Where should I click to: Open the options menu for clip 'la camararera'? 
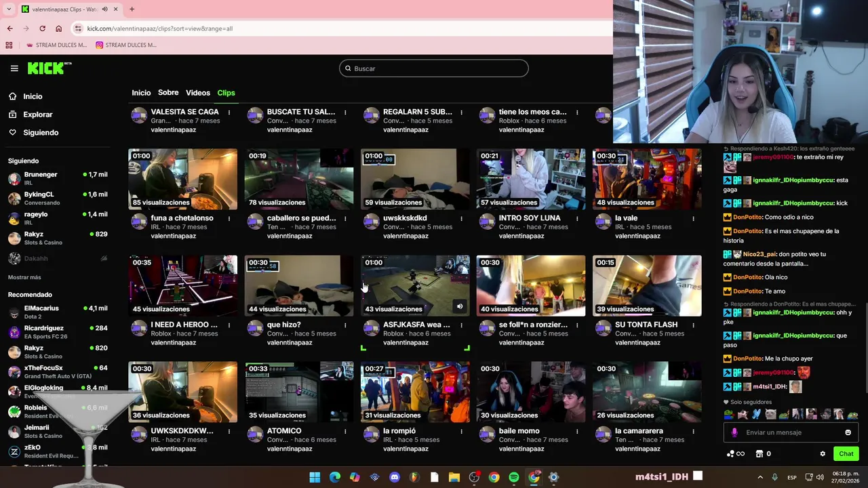tap(693, 431)
